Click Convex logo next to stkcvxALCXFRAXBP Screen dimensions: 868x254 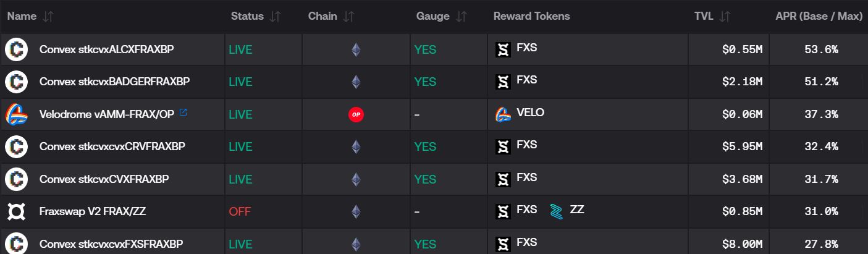(x=16, y=49)
